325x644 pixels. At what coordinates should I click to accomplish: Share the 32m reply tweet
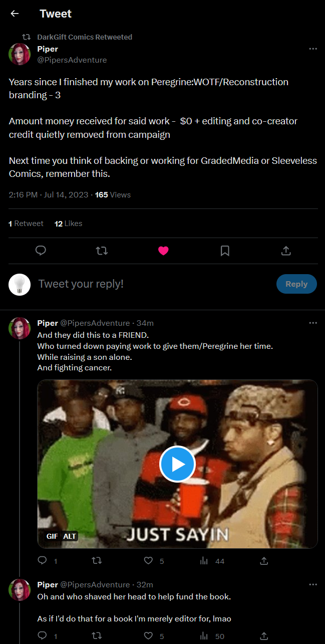264,636
